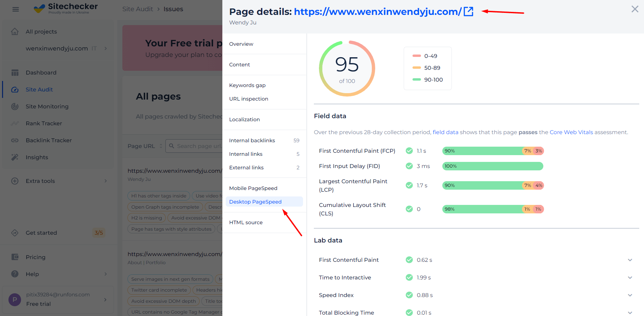Expand Extra tools submenu chevron
The width and height of the screenshot is (644, 316).
tap(106, 181)
